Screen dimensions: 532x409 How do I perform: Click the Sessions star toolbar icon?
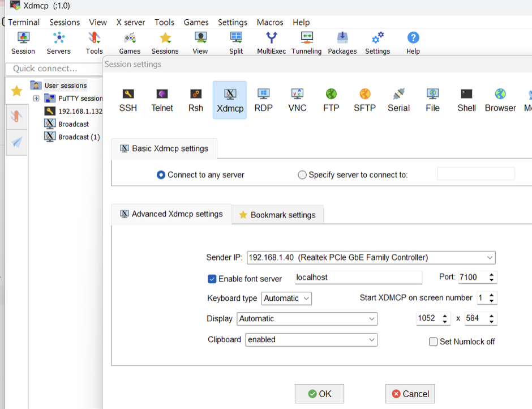click(x=165, y=43)
